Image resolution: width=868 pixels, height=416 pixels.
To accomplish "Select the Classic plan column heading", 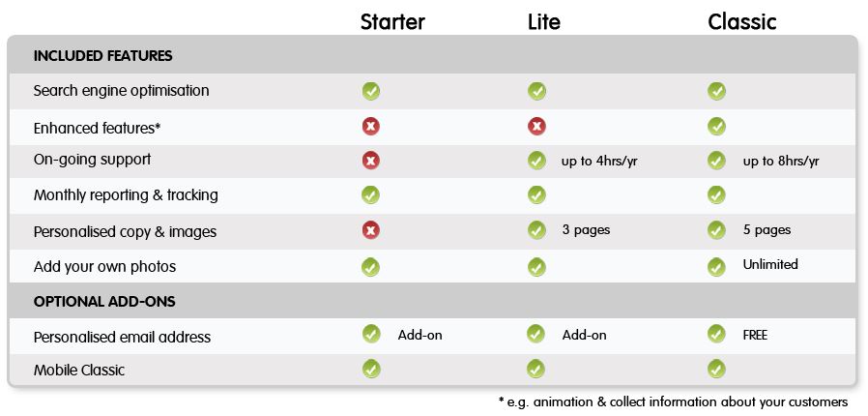I will pyautogui.click(x=742, y=21).
